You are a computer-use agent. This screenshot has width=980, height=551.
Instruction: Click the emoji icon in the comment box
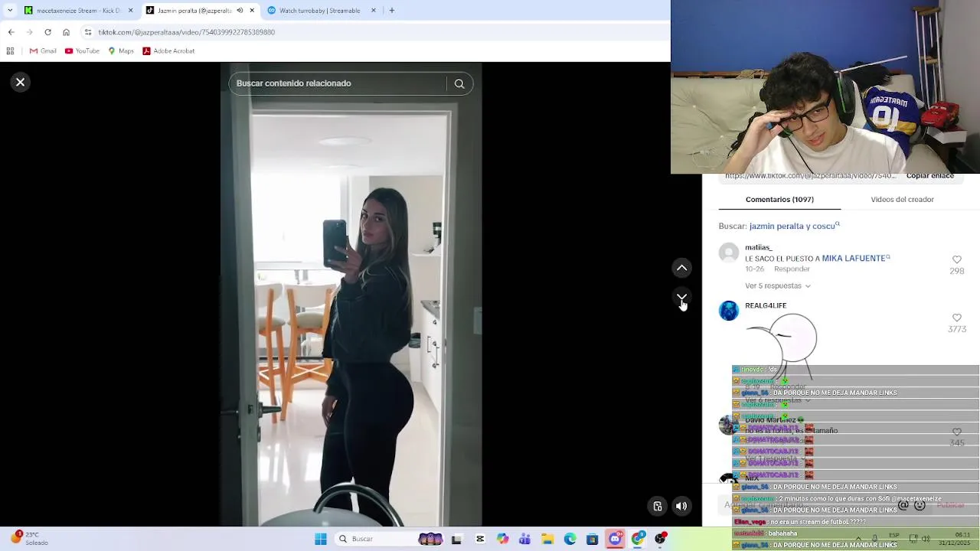coord(920,505)
